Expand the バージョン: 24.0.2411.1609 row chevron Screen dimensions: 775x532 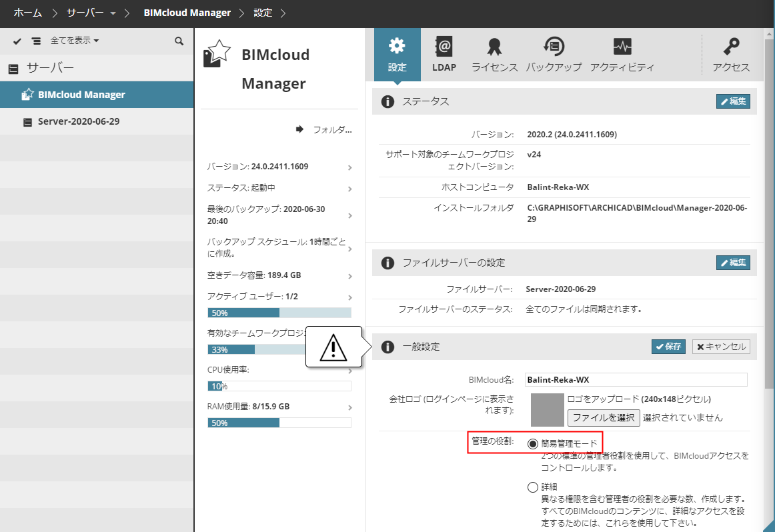pos(350,167)
